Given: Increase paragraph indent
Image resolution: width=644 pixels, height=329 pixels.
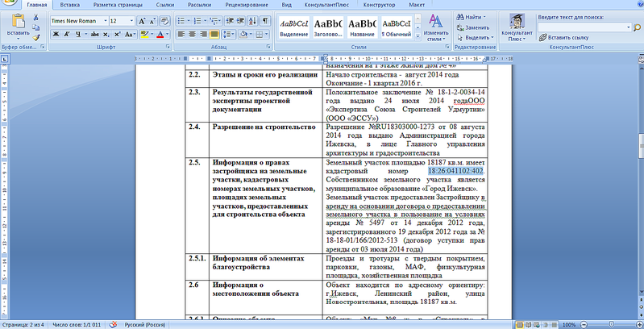Looking at the screenshot, I should (x=241, y=20).
